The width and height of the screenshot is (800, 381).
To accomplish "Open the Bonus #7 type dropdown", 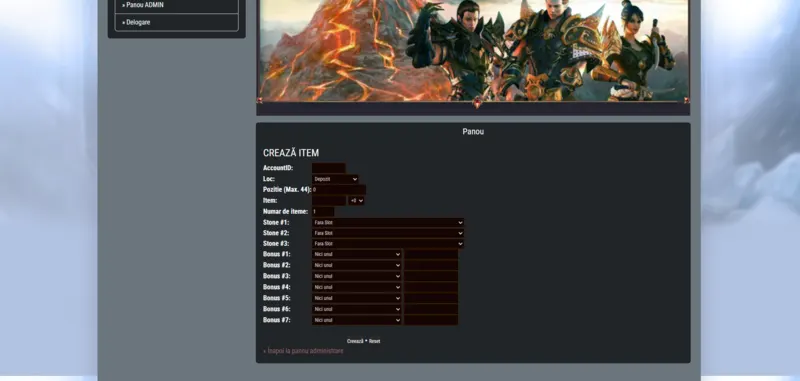I will 357,320.
